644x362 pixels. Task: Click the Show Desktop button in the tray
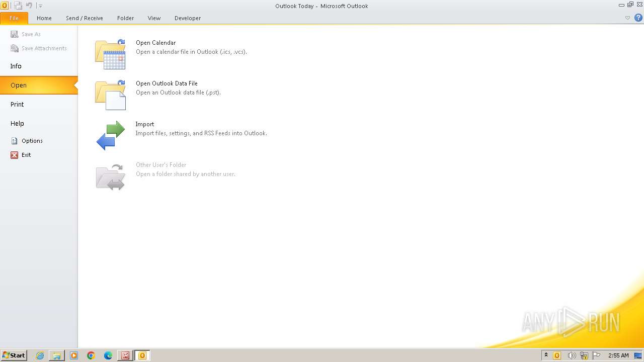click(638, 355)
